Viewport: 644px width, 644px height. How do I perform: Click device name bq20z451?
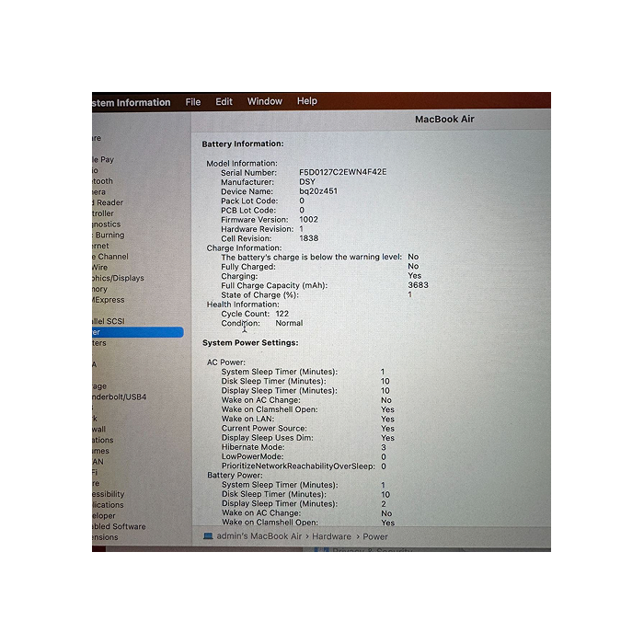point(318,191)
